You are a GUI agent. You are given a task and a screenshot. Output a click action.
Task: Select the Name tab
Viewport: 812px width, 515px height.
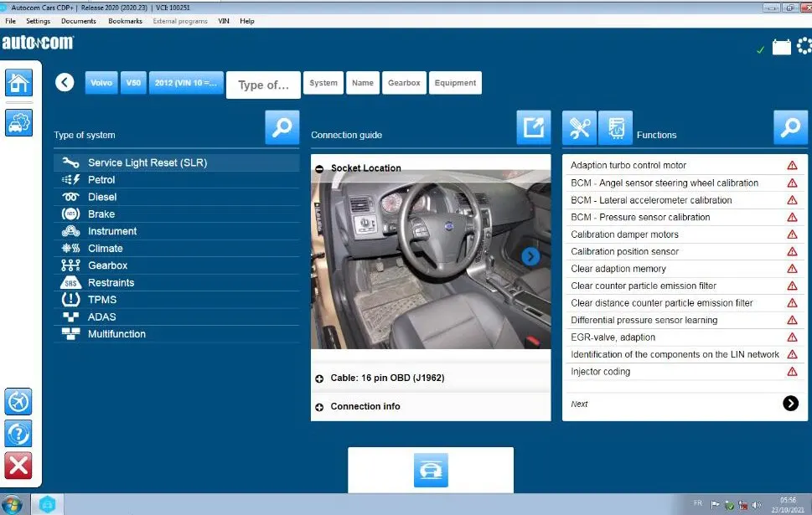tap(363, 83)
